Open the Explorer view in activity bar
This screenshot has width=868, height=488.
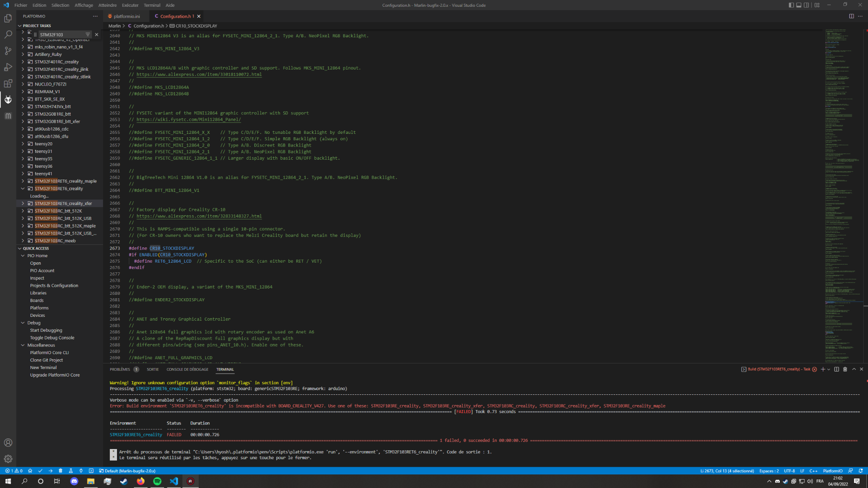click(8, 18)
